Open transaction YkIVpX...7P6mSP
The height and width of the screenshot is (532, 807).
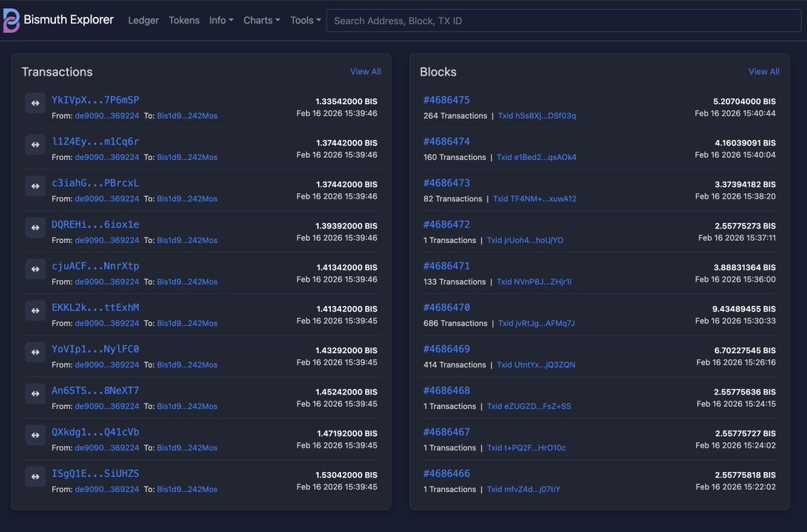(95, 100)
